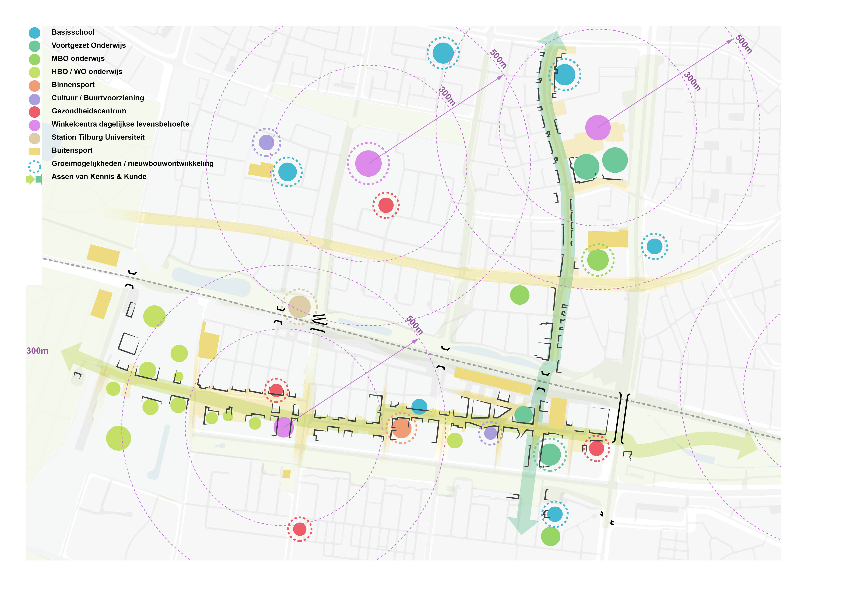Click the tan station marker on the map
The image size is (868, 614).
pos(299,307)
